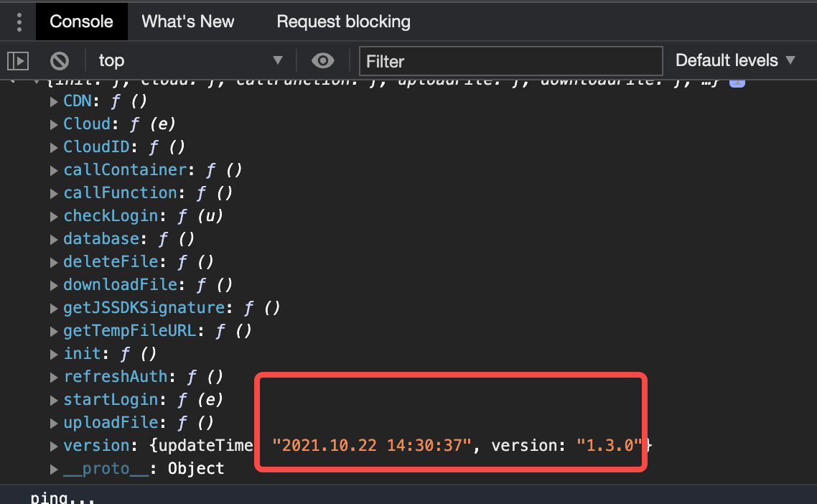Click the show console sidebar icon
Screen dimensions: 817x504
(17, 60)
